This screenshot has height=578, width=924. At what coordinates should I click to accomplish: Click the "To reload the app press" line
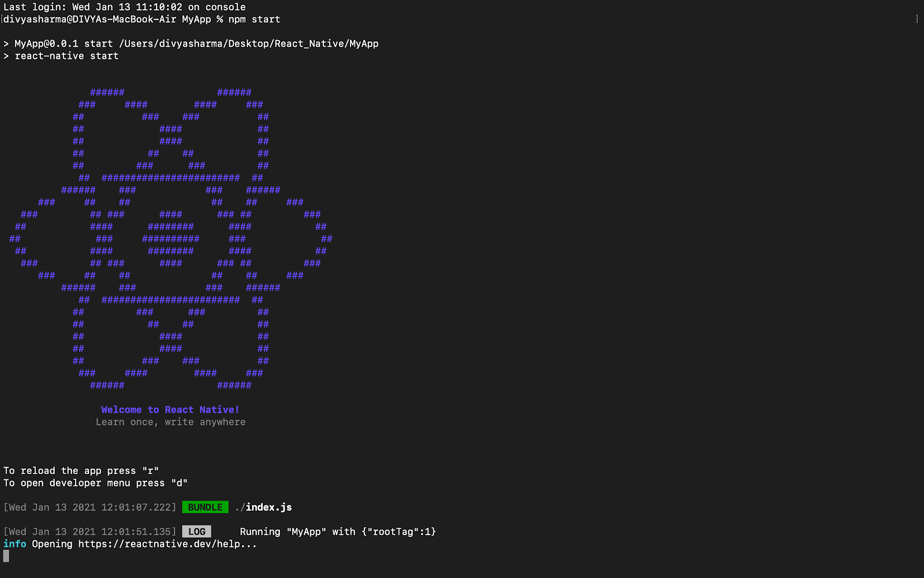point(81,470)
